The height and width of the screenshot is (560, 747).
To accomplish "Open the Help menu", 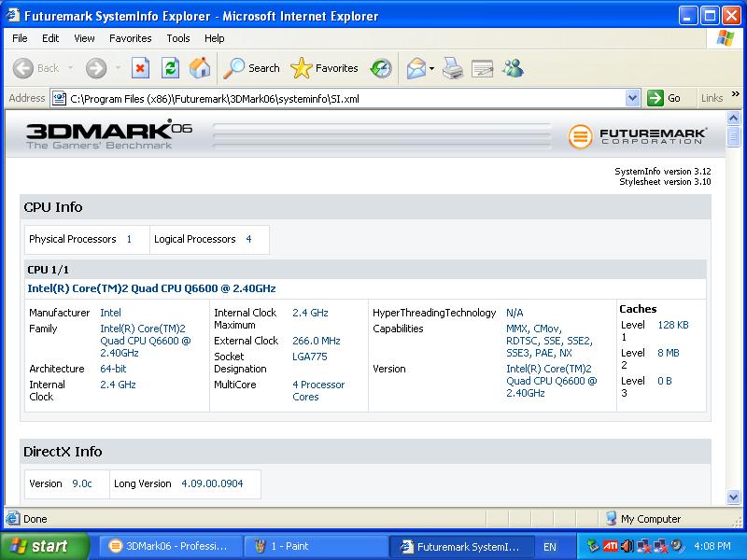I will pyautogui.click(x=215, y=38).
